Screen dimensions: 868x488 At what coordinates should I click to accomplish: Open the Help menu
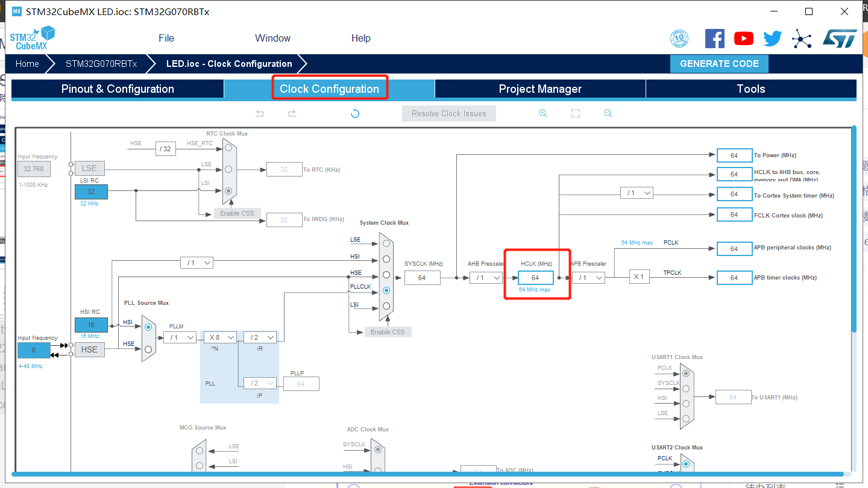coord(361,38)
